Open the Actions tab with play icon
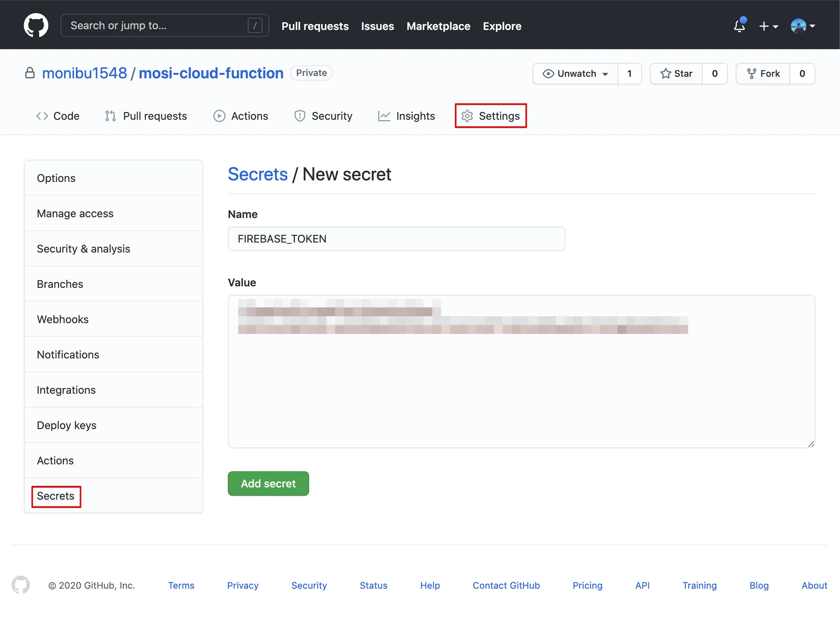 click(241, 116)
